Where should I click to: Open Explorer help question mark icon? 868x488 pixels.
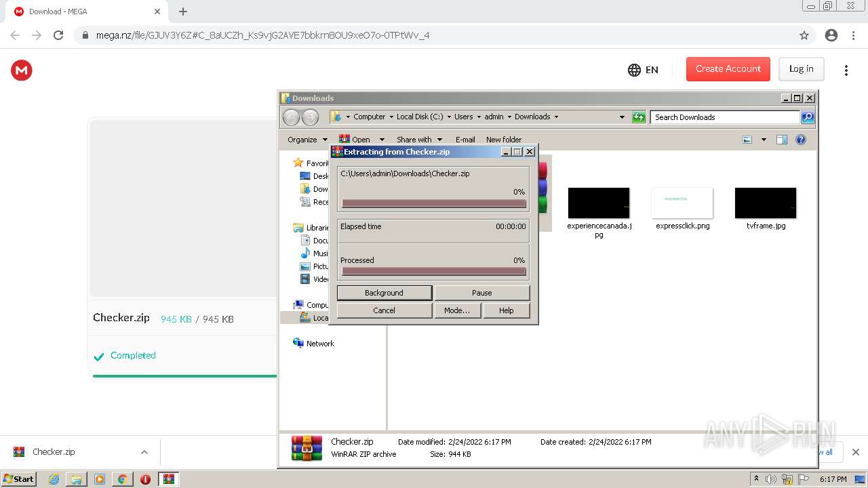click(801, 140)
